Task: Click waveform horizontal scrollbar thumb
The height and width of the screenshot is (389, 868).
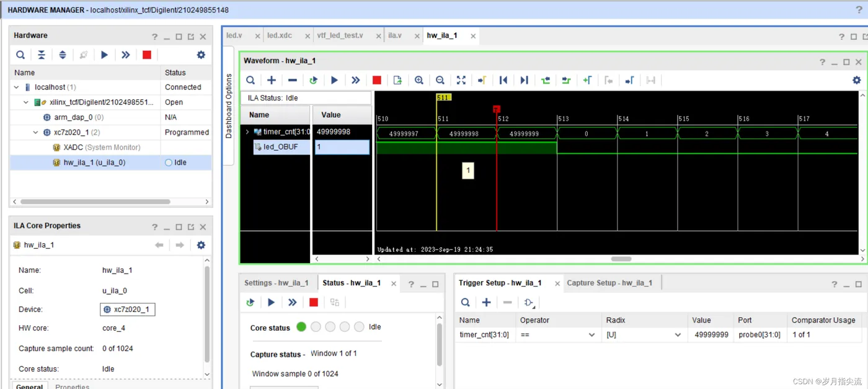Action: coord(621,259)
